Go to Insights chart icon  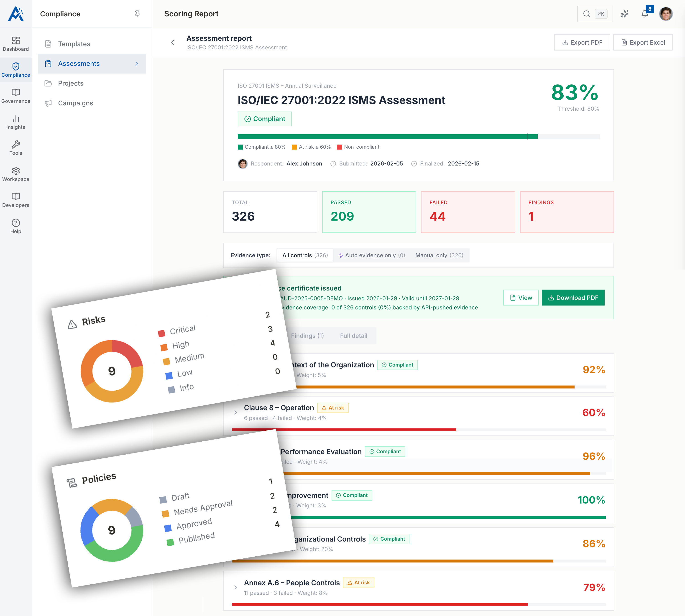coord(15,118)
